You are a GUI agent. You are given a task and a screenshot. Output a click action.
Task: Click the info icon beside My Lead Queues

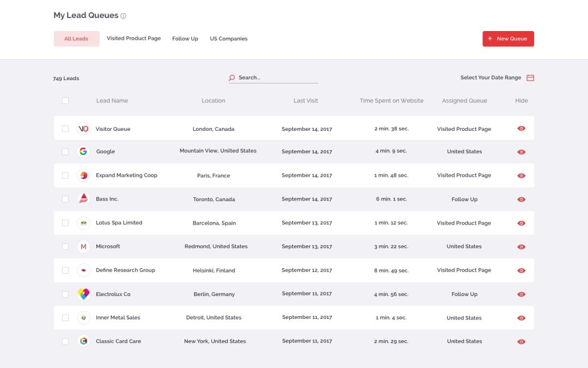[x=124, y=16]
